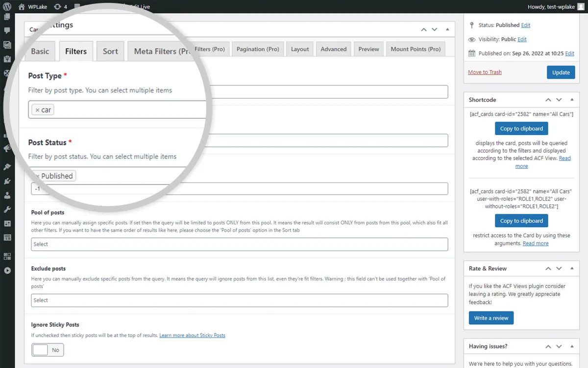Click the Howdy, test-wplake account text
588x368 pixels.
(x=551, y=7)
